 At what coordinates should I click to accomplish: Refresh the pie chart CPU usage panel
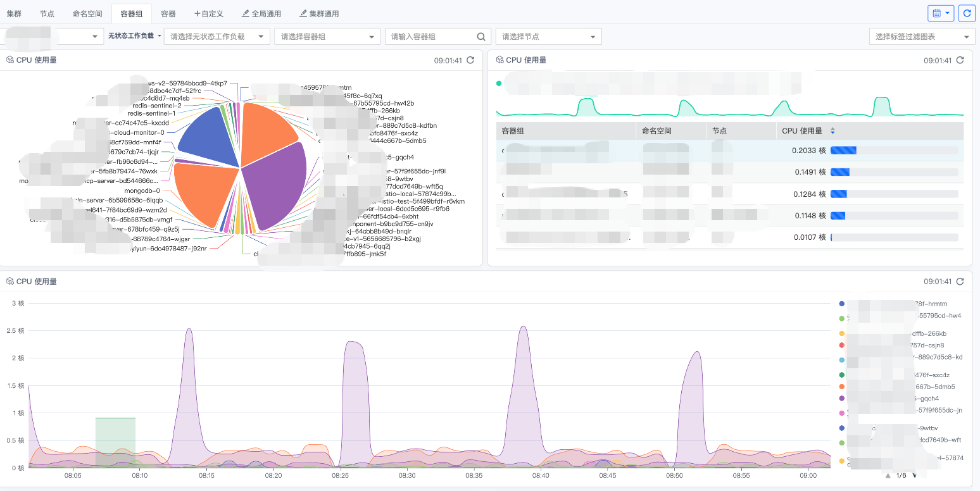point(470,60)
